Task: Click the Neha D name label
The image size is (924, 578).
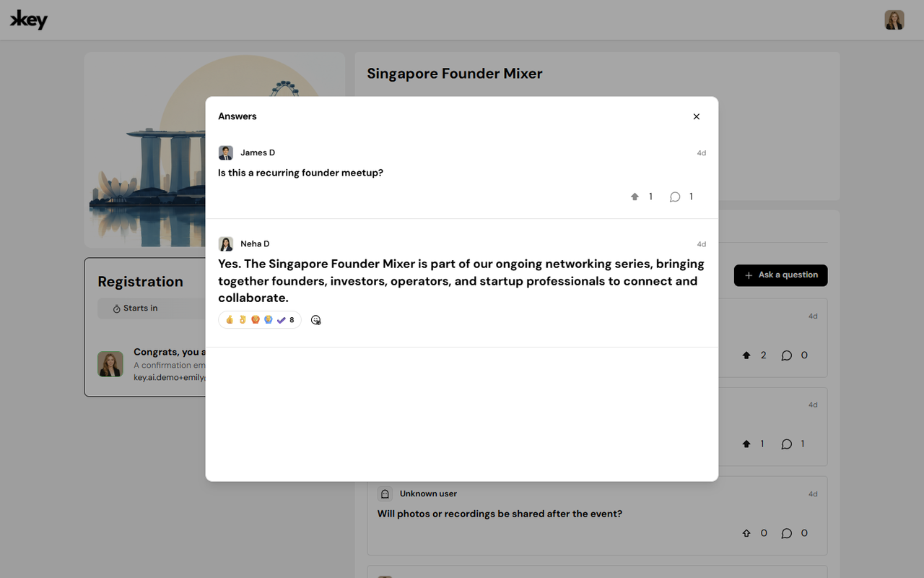Action: tap(255, 244)
